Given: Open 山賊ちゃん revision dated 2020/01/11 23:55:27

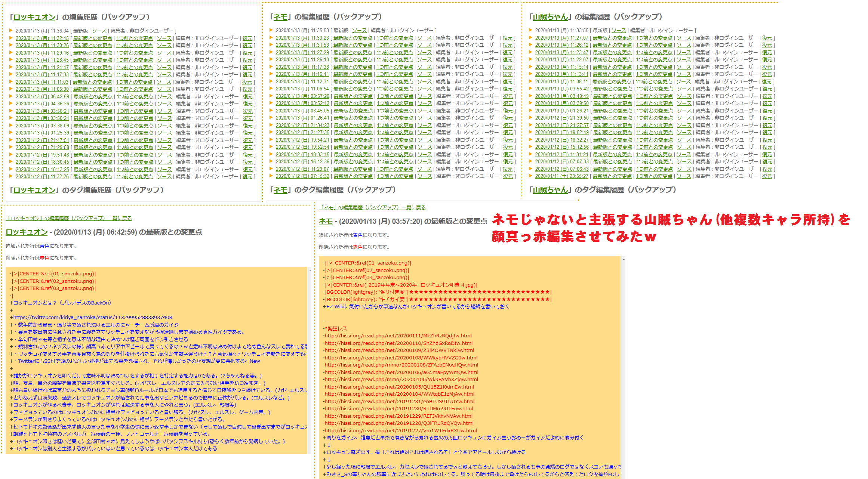Looking at the screenshot, I should point(561,176).
